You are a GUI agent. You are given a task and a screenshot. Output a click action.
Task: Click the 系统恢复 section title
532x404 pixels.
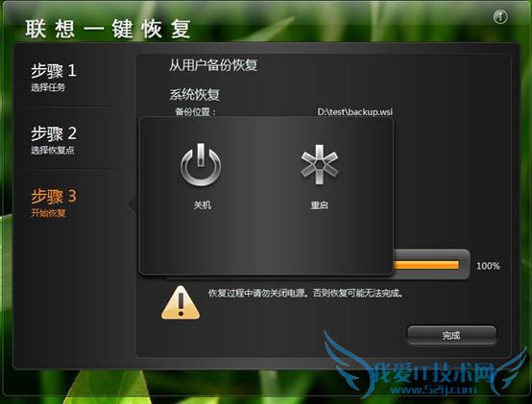tap(194, 95)
